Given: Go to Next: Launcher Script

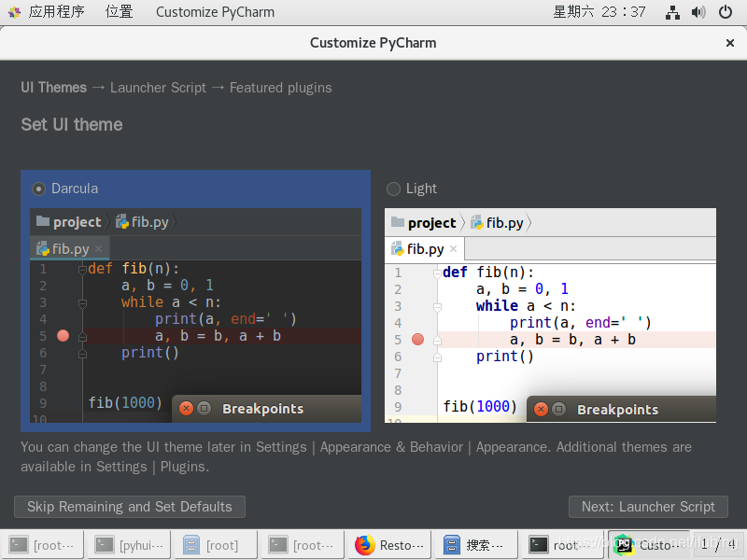Looking at the screenshot, I should (648, 507).
